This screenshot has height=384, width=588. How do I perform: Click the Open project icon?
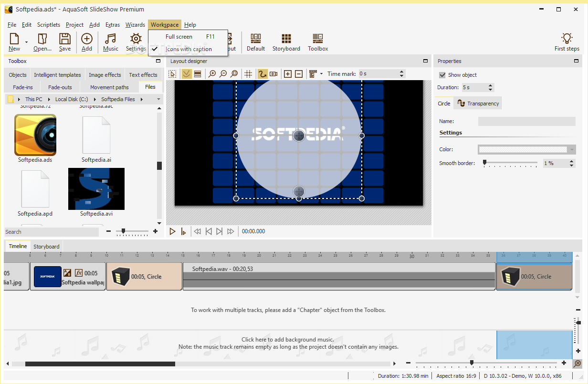42,42
